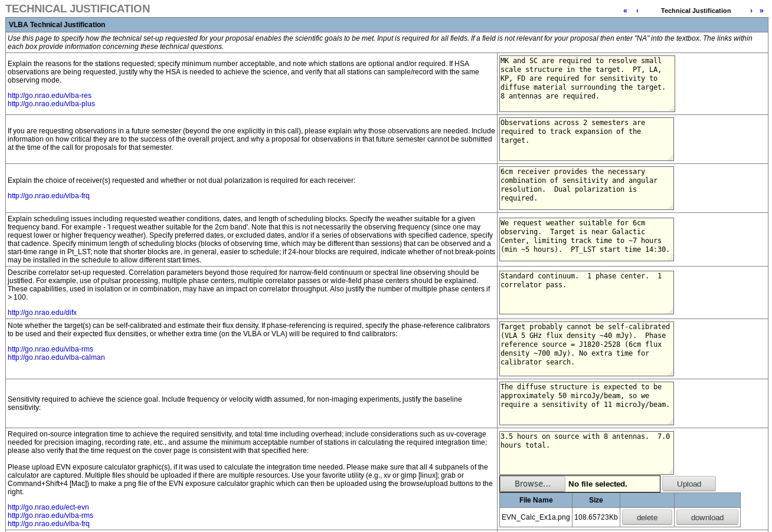Viewport: 772px width, 532px height.
Task: Click the sensitivity requirement textarea
Action: point(586,403)
